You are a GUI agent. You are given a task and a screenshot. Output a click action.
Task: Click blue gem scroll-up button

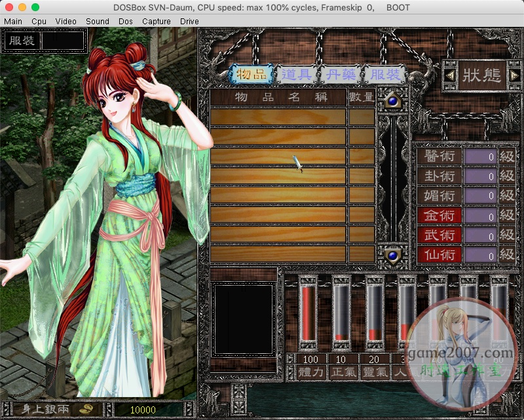tap(392, 101)
